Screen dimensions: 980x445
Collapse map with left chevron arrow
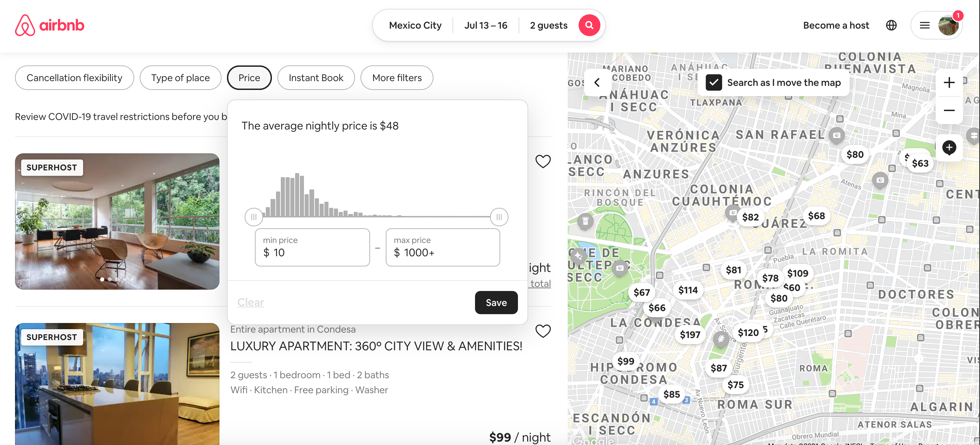(x=597, y=82)
